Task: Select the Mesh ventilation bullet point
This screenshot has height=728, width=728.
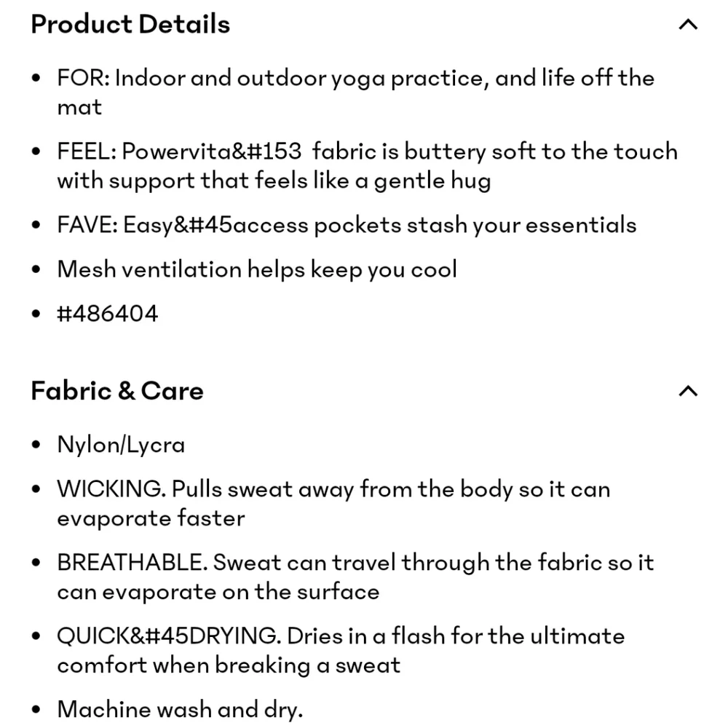Action: coord(257,269)
